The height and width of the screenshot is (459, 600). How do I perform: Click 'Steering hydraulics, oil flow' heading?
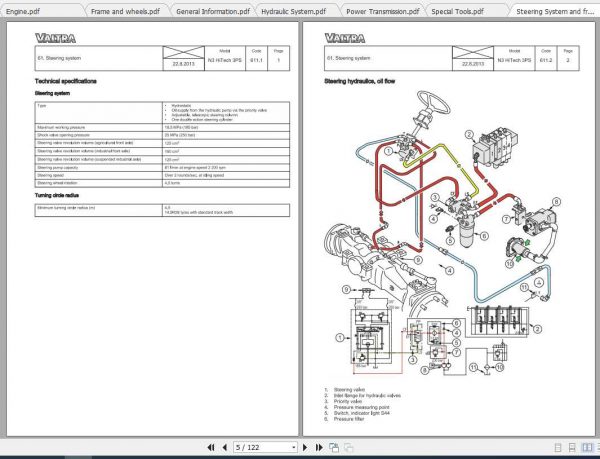[360, 81]
